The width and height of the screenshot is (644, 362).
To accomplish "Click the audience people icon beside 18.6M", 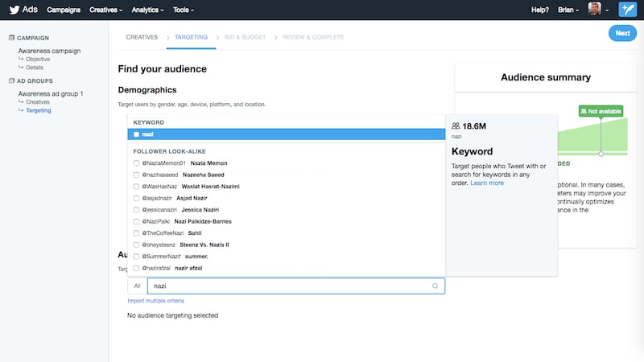I will point(456,126).
